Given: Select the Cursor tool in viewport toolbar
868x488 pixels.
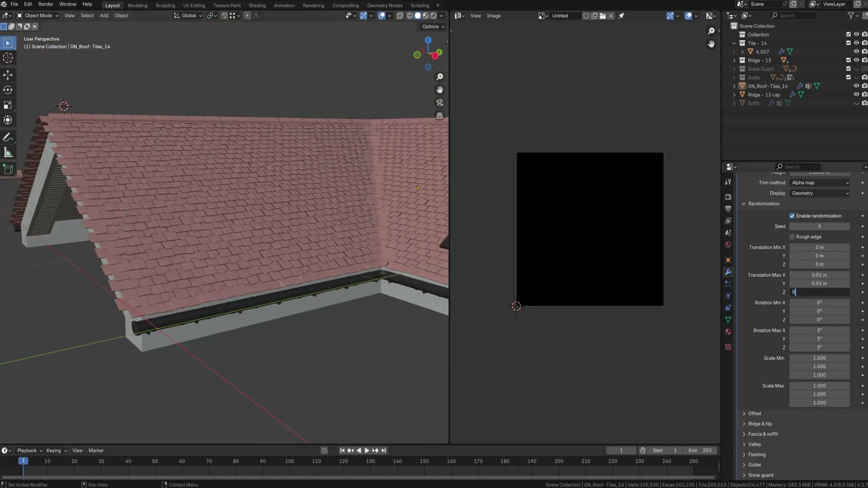Looking at the screenshot, I should tap(8, 58).
